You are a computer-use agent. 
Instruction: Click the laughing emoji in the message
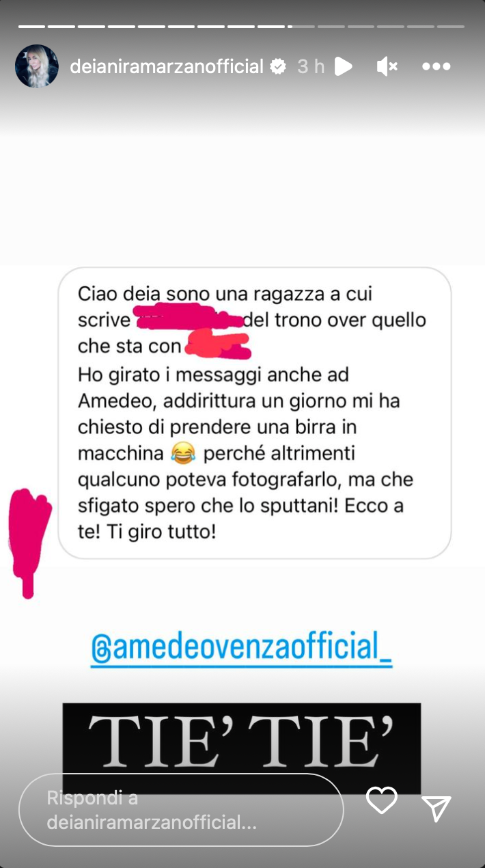tap(184, 452)
